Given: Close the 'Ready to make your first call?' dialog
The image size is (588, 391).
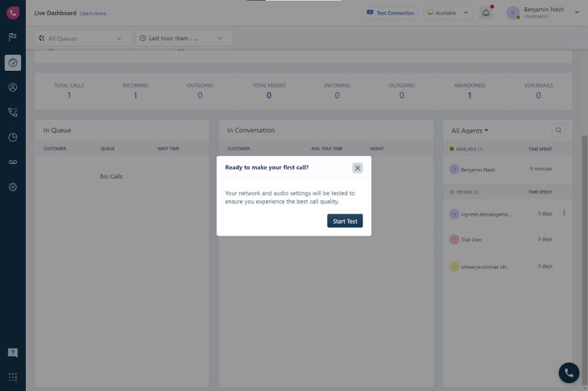Looking at the screenshot, I should pyautogui.click(x=357, y=168).
